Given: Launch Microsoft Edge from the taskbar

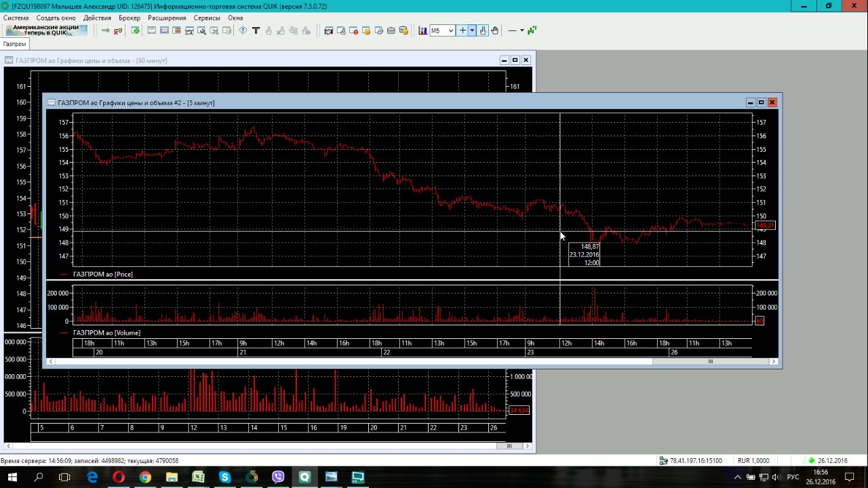Looking at the screenshot, I should (x=92, y=477).
